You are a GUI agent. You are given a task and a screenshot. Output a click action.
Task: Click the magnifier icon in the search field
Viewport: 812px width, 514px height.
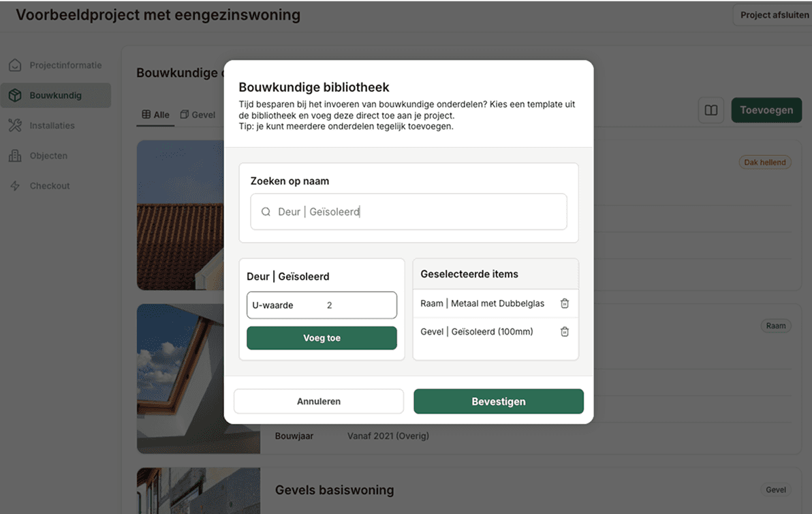266,212
